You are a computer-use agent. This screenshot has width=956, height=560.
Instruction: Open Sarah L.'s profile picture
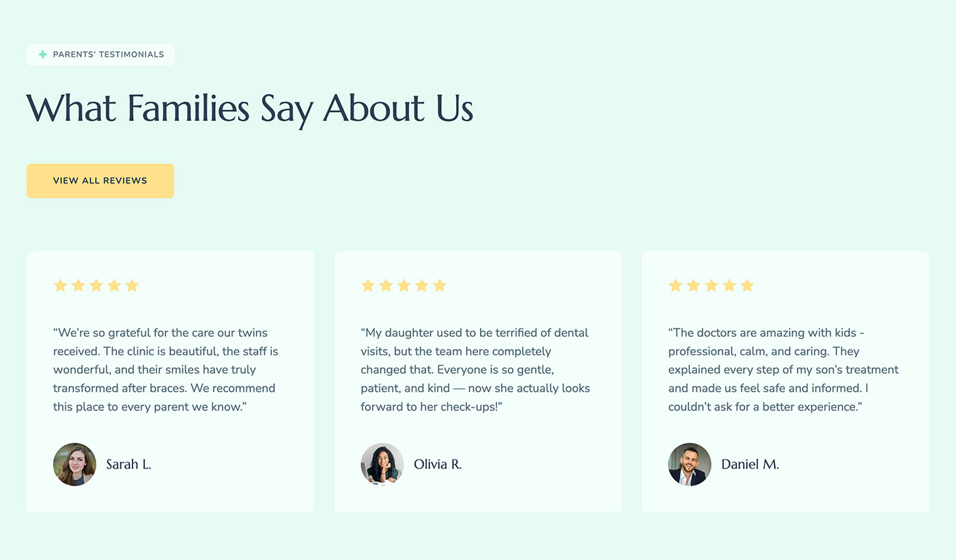click(74, 464)
